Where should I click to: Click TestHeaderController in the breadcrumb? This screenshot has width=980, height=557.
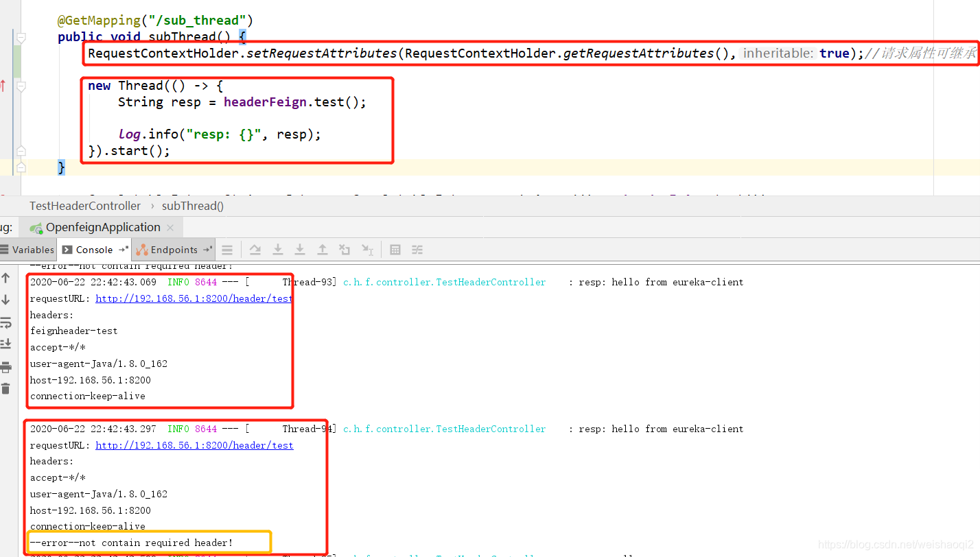85,206
